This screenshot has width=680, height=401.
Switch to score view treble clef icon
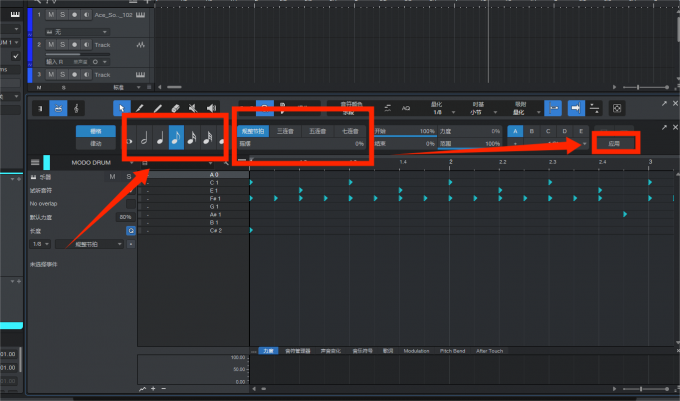[76, 108]
